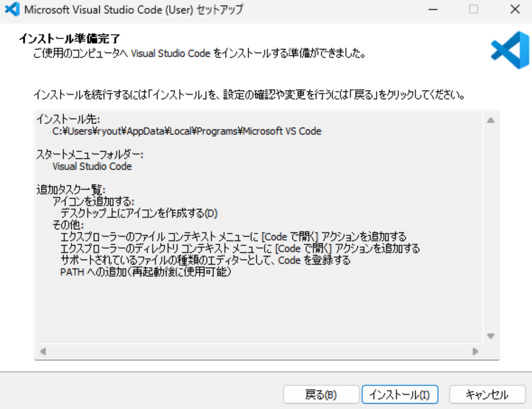Go back with the 戻る(B) button
The height and width of the screenshot is (409, 532).
[321, 395]
